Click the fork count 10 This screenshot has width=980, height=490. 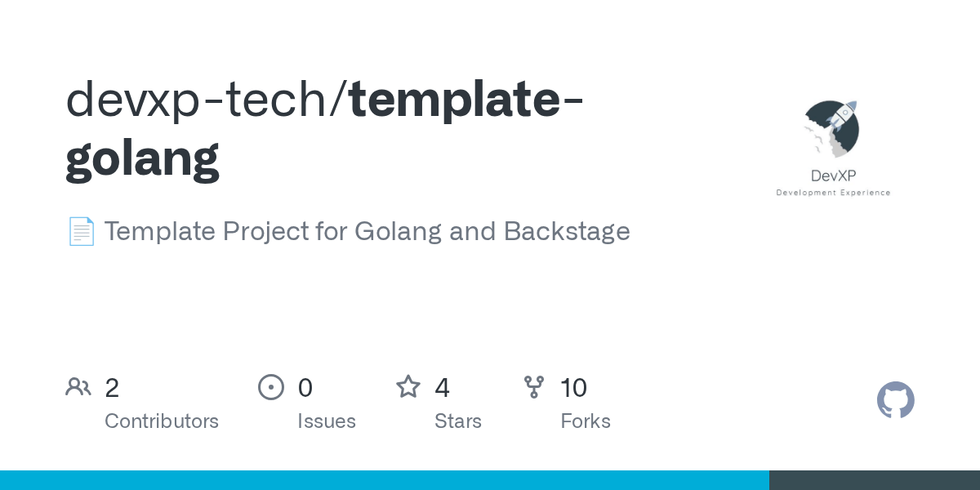point(574,388)
